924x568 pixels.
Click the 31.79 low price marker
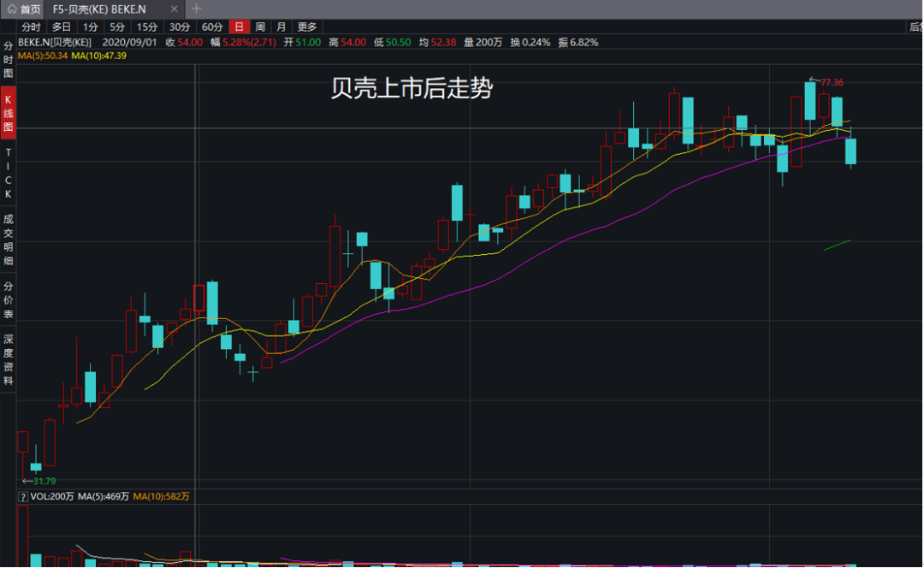pos(44,482)
